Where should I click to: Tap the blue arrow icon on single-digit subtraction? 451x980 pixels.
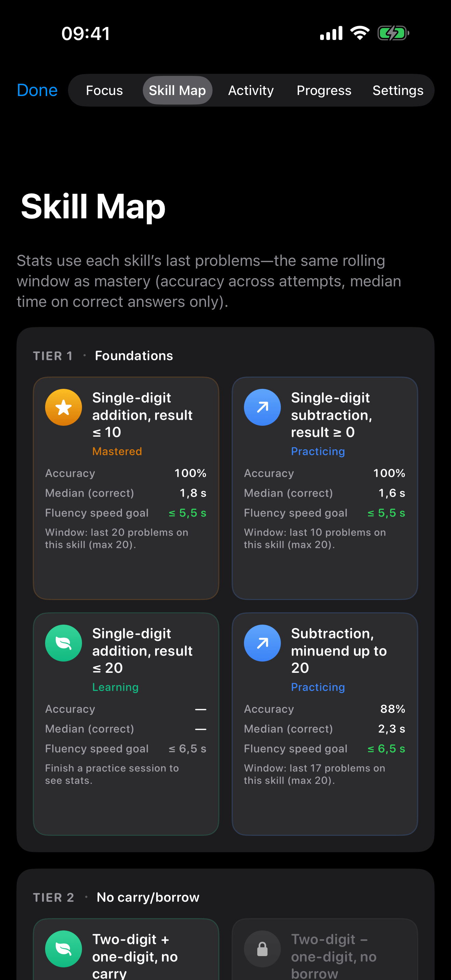262,407
